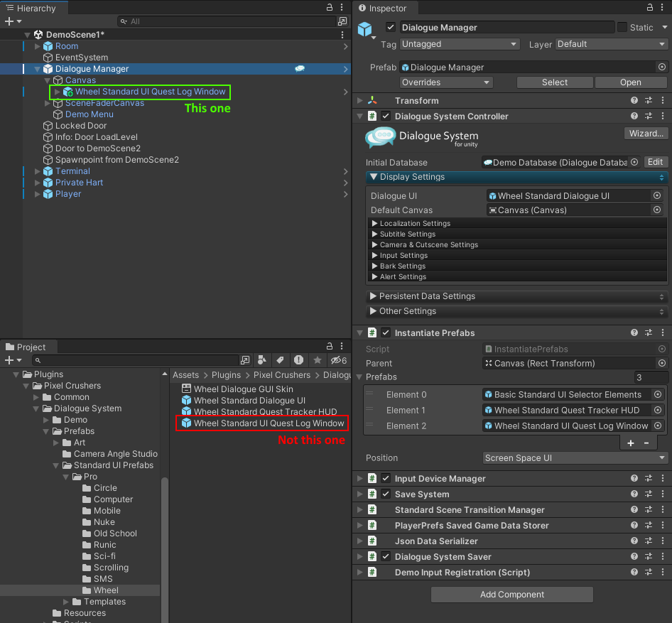
Task: Click the prefab Select button
Action: coord(555,82)
